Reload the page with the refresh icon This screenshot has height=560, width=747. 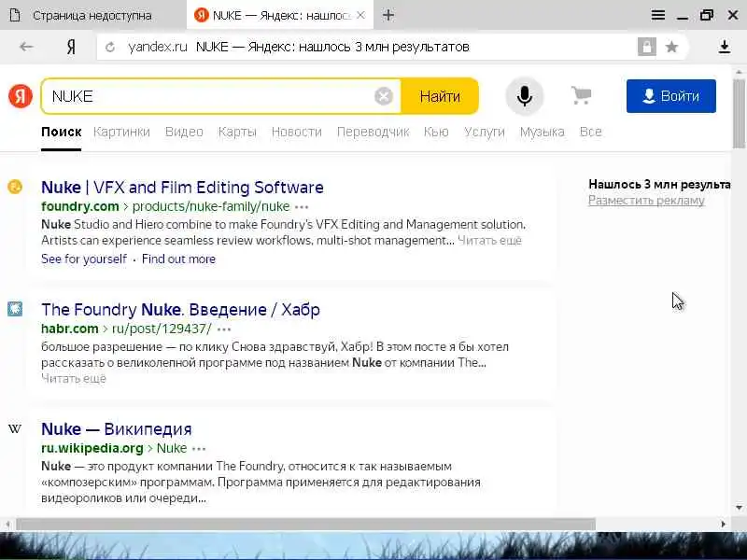pyautogui.click(x=110, y=48)
